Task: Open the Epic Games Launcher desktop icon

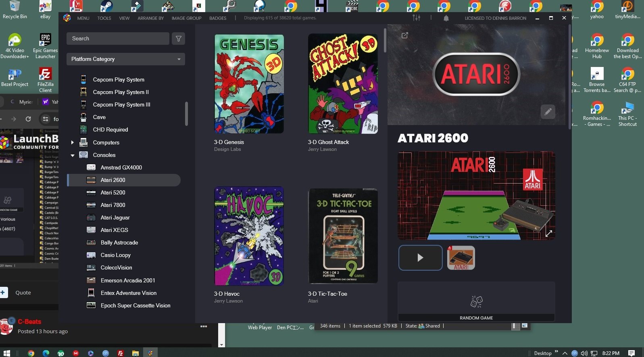Action: pyautogui.click(x=45, y=46)
